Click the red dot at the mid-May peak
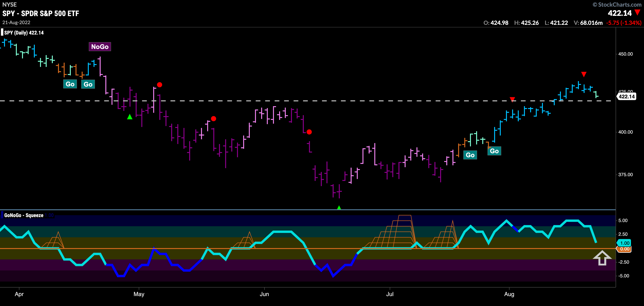The width and height of the screenshot is (644, 306). [x=214, y=119]
